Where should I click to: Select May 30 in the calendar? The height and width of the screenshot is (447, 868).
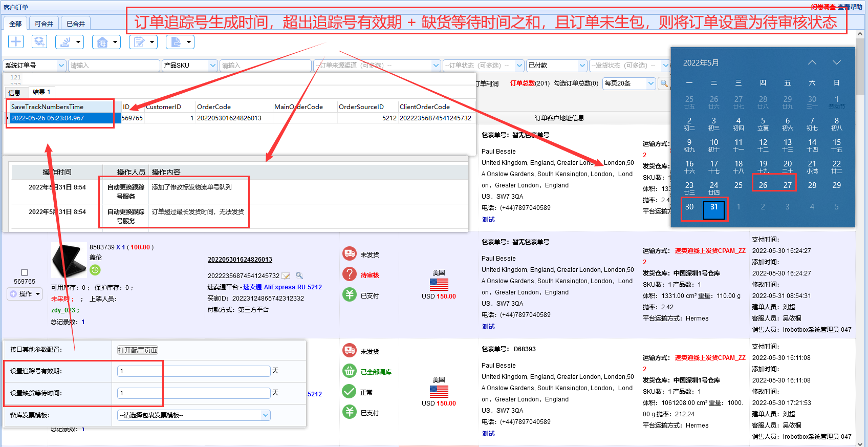click(689, 207)
